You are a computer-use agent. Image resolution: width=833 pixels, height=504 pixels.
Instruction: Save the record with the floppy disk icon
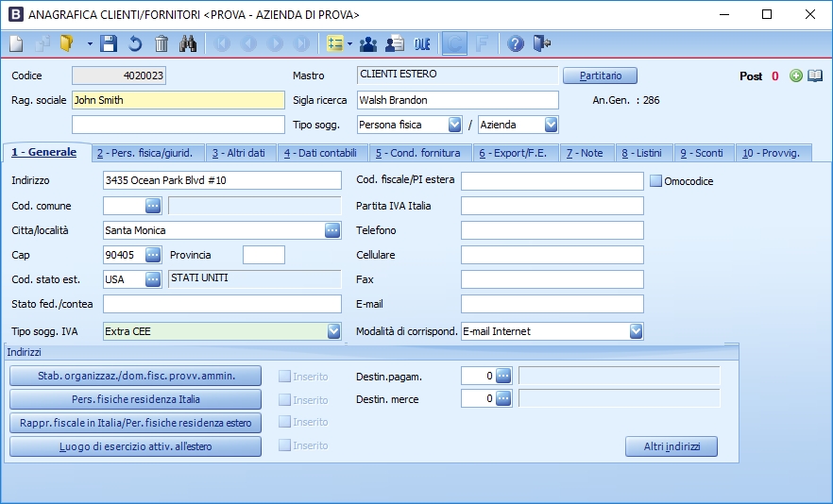click(x=109, y=43)
